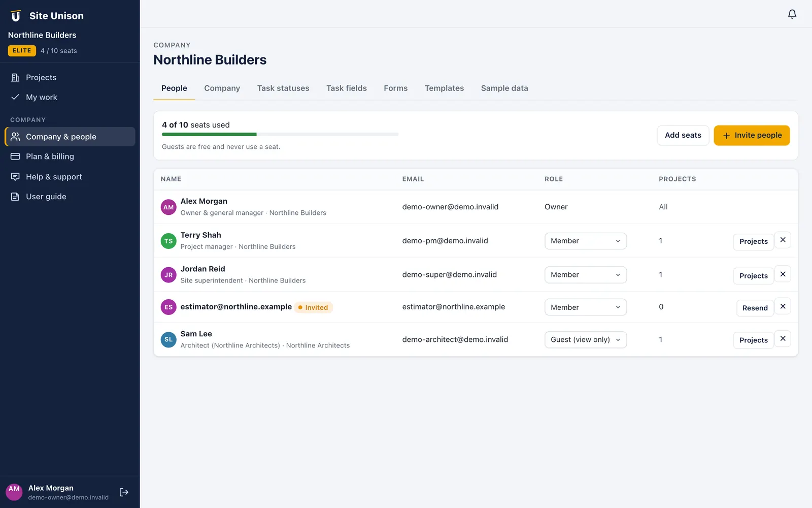Go to My work in the sidebar

point(70,97)
